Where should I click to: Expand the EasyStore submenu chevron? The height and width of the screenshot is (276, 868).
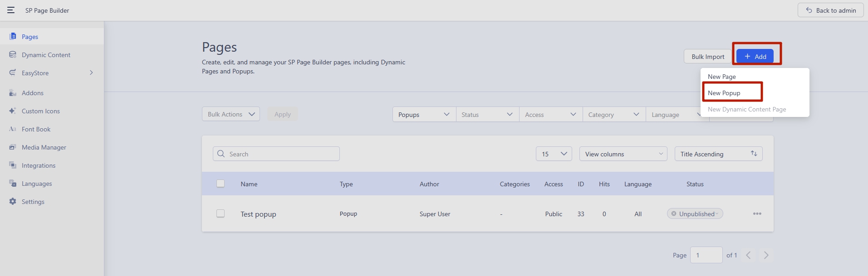coord(91,73)
